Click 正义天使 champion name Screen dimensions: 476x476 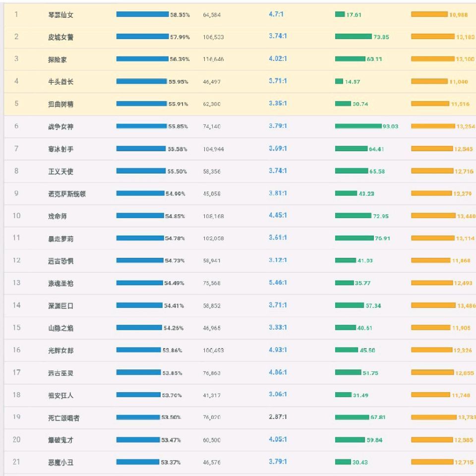[60, 172]
